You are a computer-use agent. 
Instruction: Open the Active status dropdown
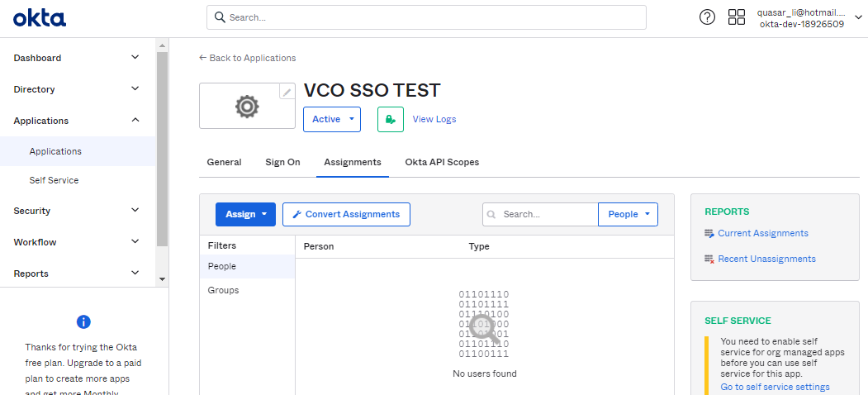pos(331,119)
